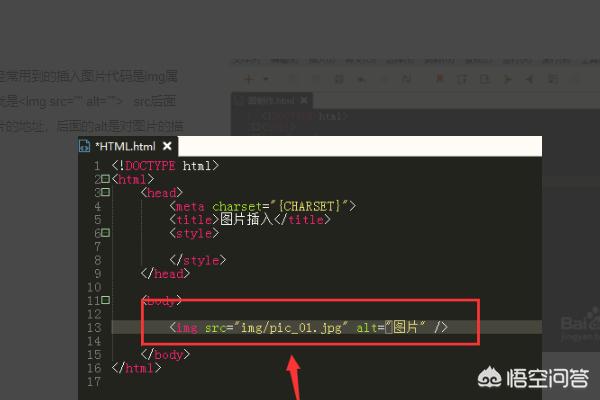The image size is (600, 400).
Task: Collapse the head section fold on line 3
Action: pyautogui.click(x=105, y=192)
